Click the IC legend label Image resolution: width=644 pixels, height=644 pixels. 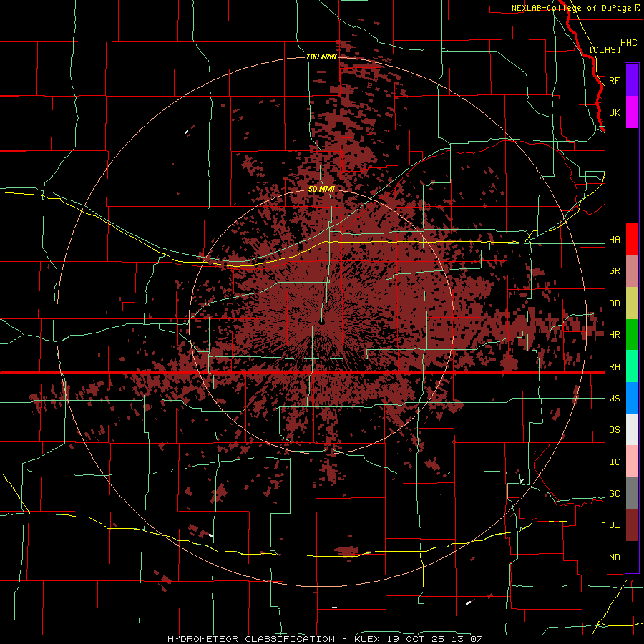[614, 462]
